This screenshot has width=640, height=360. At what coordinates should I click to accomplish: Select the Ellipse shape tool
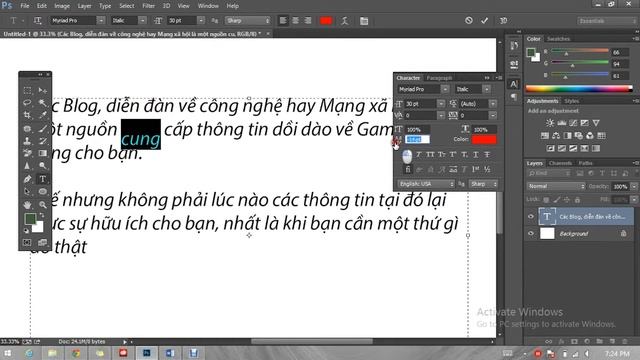point(42,191)
